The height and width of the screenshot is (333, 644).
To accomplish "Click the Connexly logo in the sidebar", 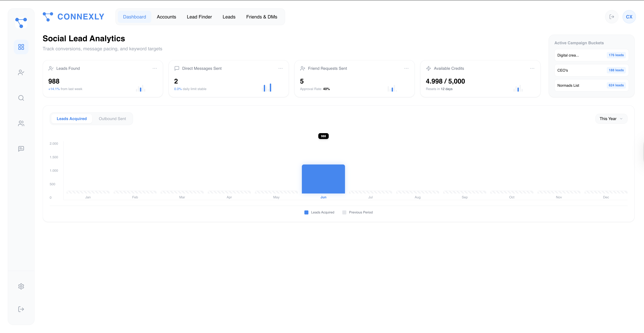I will coord(21,23).
